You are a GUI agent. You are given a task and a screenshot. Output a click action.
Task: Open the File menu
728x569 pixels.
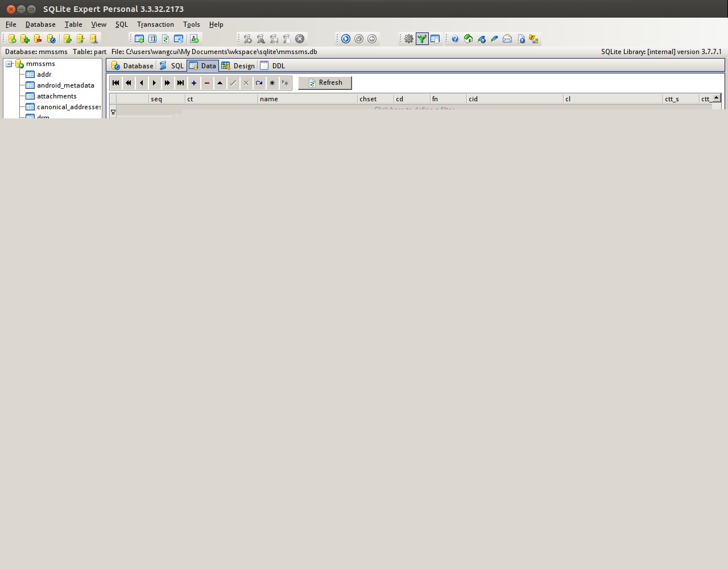pos(11,24)
